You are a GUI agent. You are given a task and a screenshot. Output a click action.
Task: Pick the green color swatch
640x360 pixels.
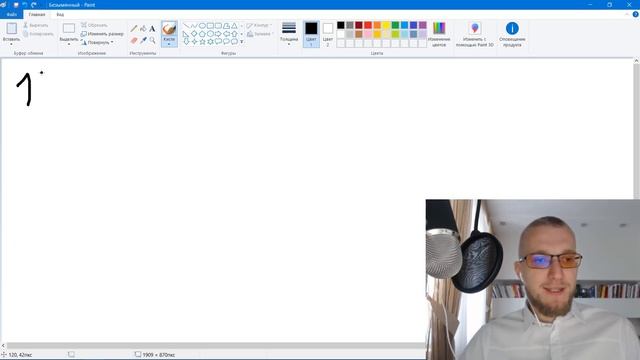[x=395, y=25]
